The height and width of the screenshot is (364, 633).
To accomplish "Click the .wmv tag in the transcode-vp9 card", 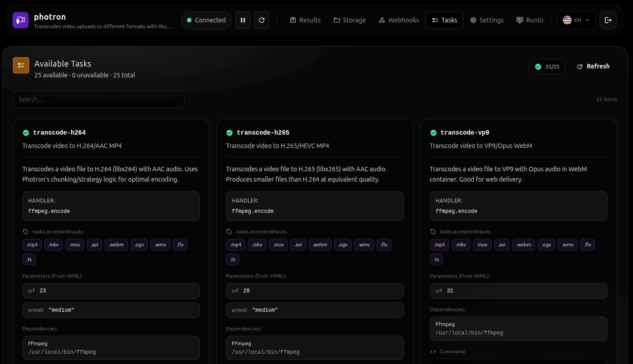I will [x=568, y=245].
